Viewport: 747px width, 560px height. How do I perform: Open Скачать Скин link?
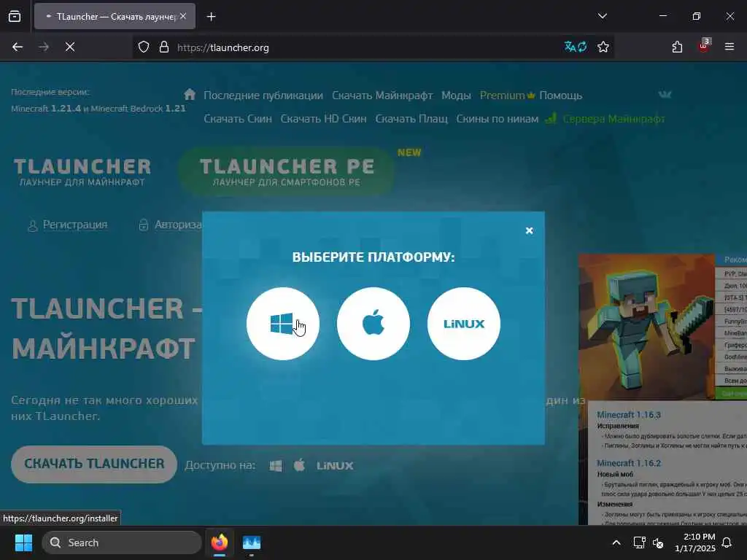coord(238,119)
